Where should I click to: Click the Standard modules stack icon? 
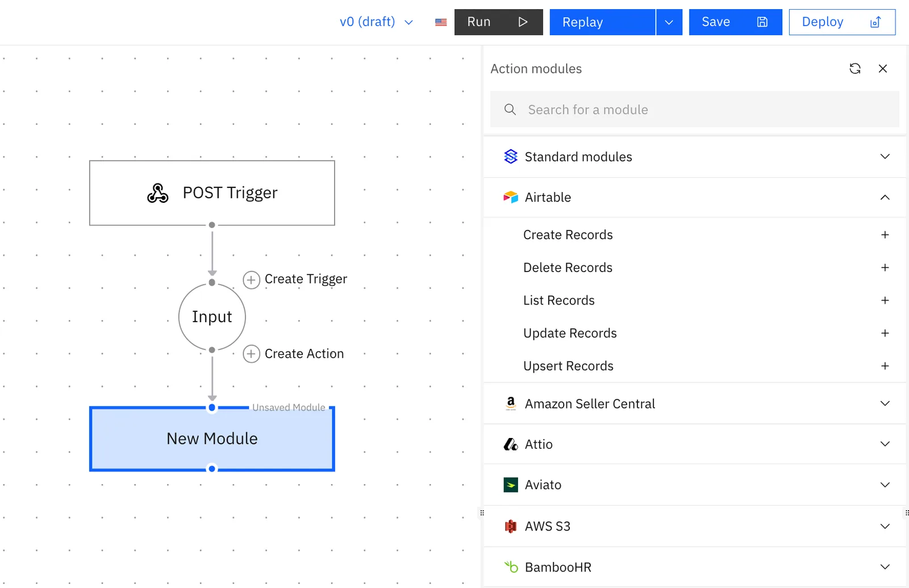511,156
